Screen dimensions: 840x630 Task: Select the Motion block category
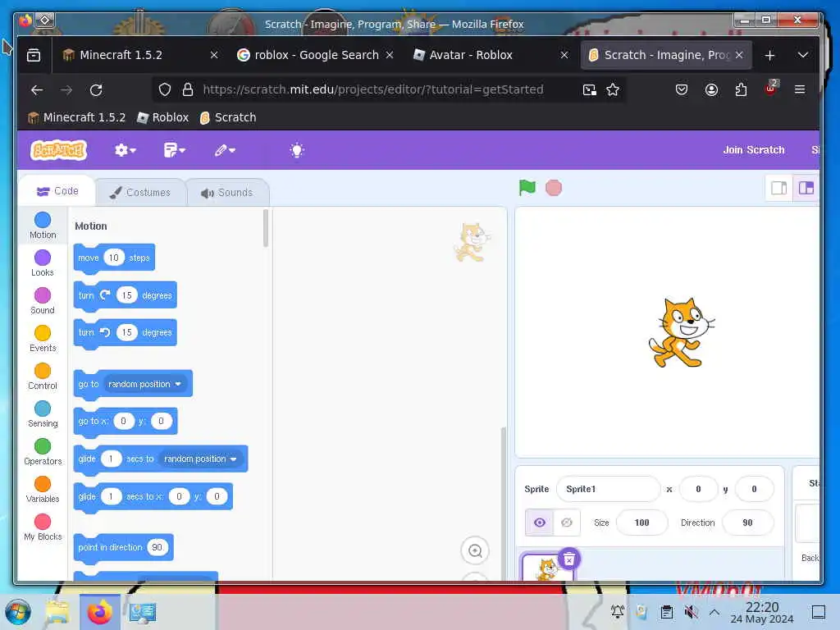point(43,226)
